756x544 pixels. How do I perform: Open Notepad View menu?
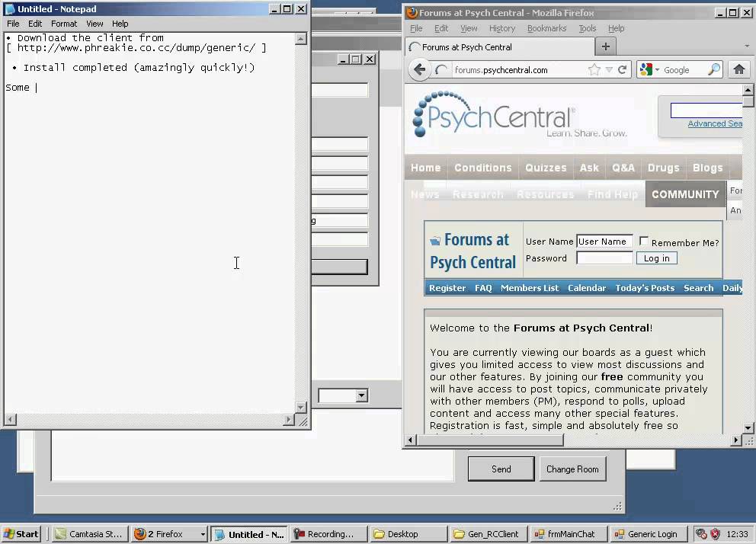tap(94, 24)
